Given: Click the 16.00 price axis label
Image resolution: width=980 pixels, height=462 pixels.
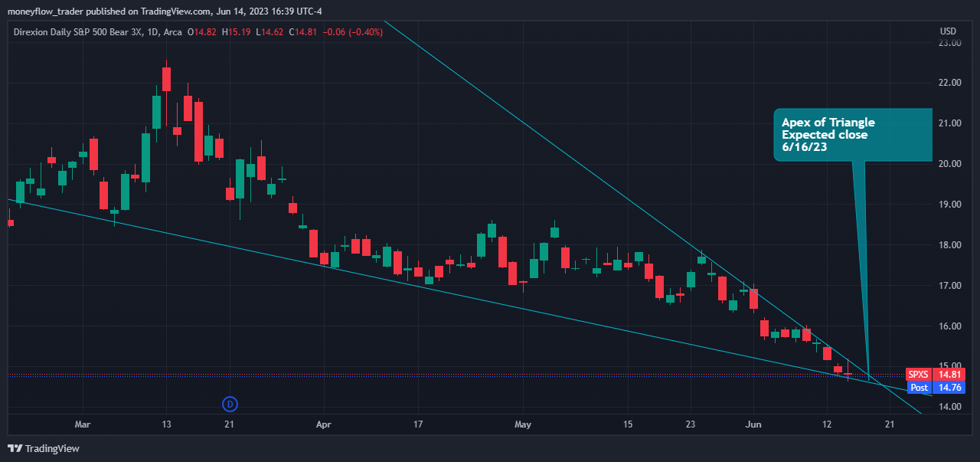Looking at the screenshot, I should coord(950,326).
